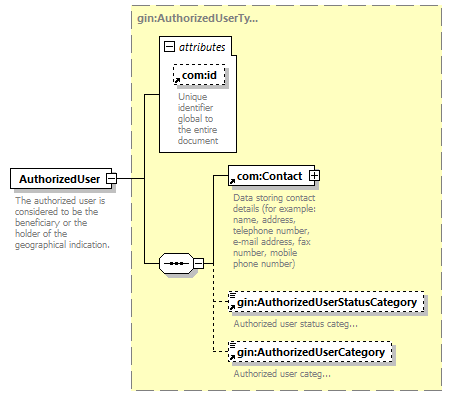
Task: Click the com:Contact description annotation text
Action: tap(274, 231)
